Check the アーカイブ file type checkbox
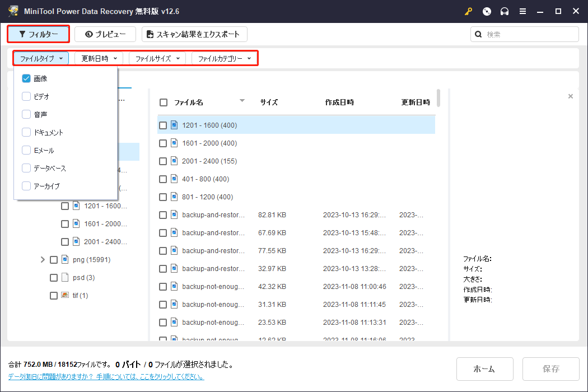This screenshot has height=392, width=588. pyautogui.click(x=26, y=186)
